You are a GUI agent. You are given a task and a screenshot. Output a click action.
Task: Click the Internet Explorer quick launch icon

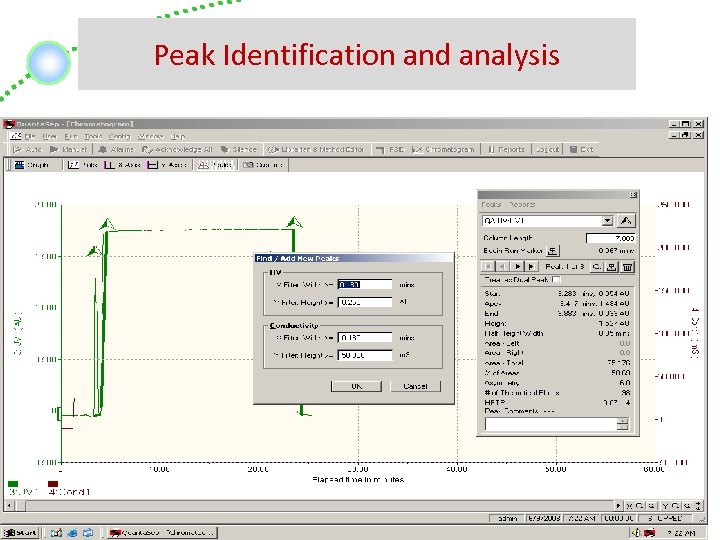[x=72, y=533]
